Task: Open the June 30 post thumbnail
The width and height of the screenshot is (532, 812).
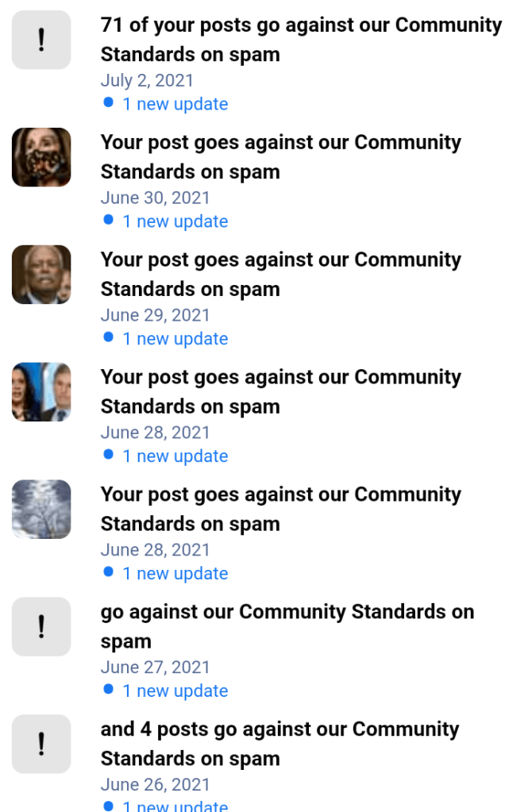Action: [41, 157]
